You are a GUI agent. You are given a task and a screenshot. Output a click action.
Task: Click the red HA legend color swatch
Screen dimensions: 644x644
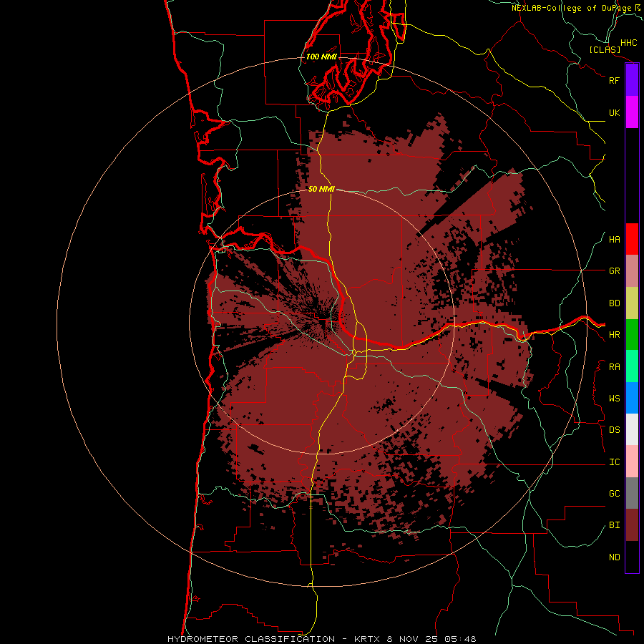click(x=632, y=239)
